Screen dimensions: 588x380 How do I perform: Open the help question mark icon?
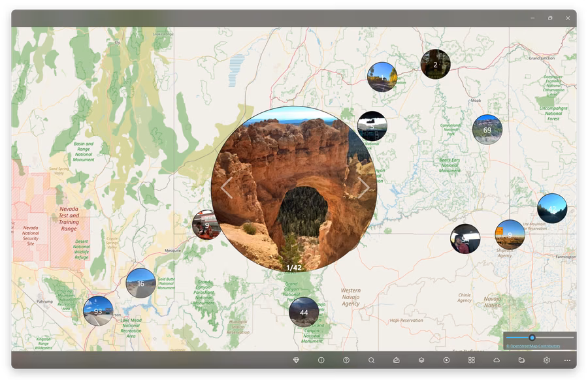[346, 360]
